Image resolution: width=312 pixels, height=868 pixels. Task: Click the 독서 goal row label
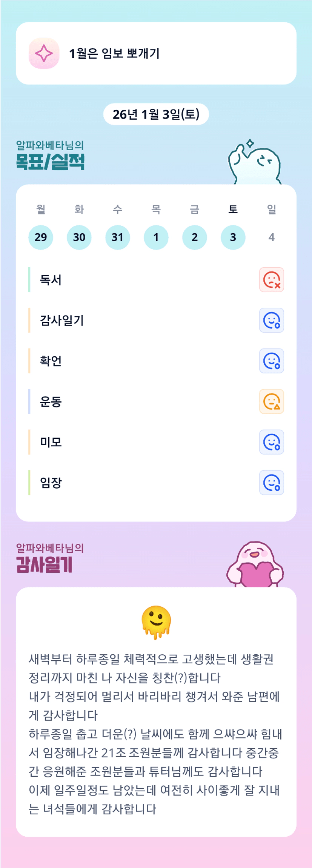click(x=51, y=280)
